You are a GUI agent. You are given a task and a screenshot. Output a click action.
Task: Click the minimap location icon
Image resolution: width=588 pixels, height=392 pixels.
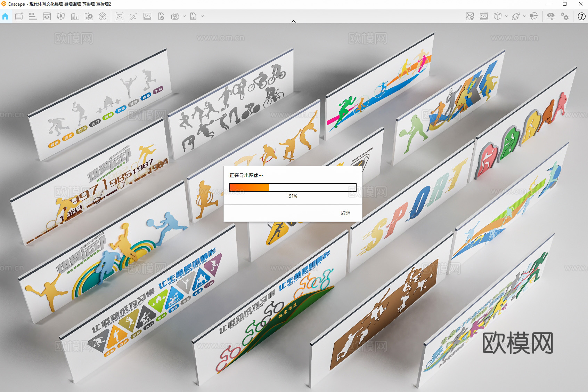coord(470,16)
